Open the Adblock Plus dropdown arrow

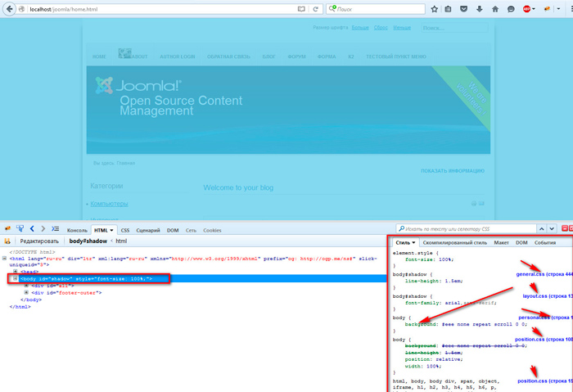(534, 9)
